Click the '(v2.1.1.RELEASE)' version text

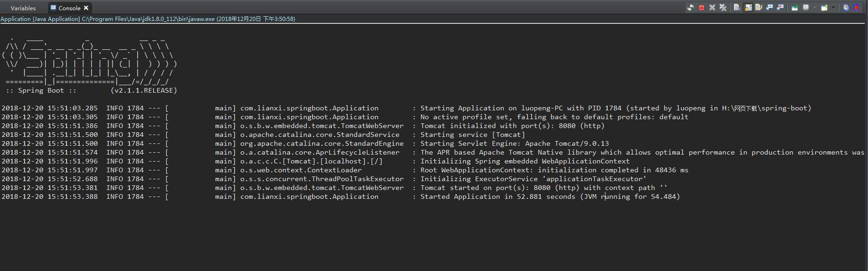click(x=144, y=90)
